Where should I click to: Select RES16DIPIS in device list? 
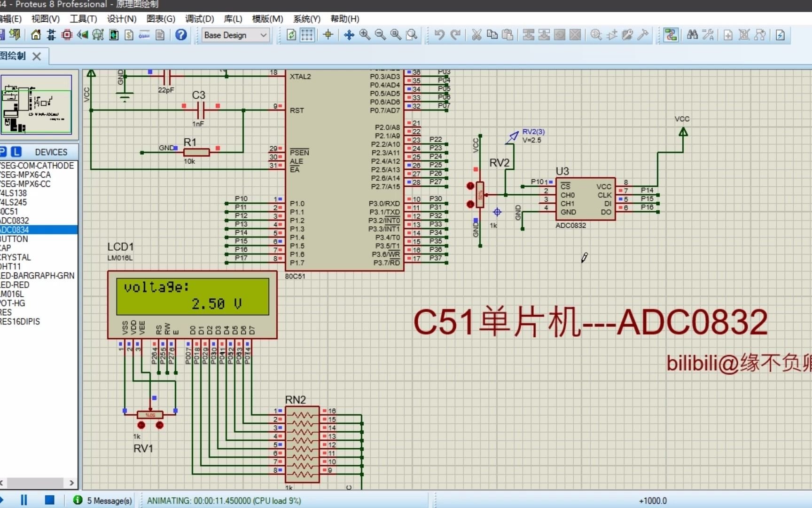(39, 322)
